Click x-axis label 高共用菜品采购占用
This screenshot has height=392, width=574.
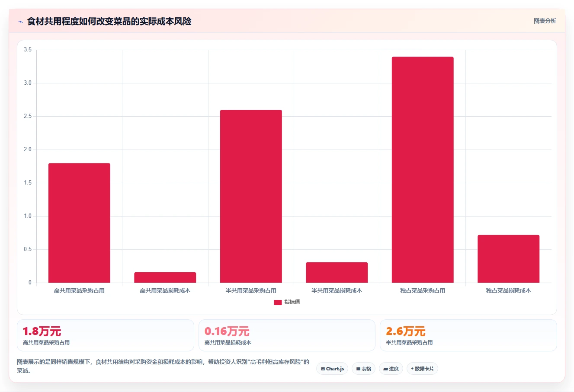point(79,291)
